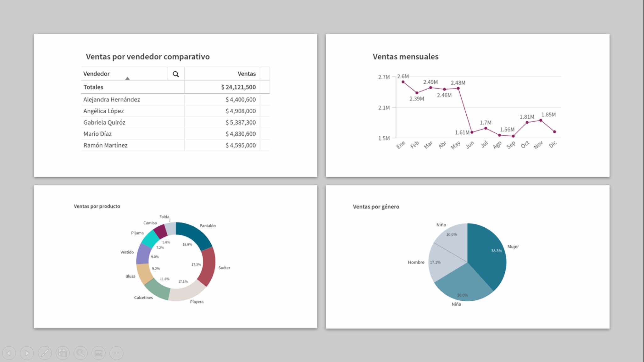
Task: Click the Nov data point labeled 1.85M
Action: 541,120
